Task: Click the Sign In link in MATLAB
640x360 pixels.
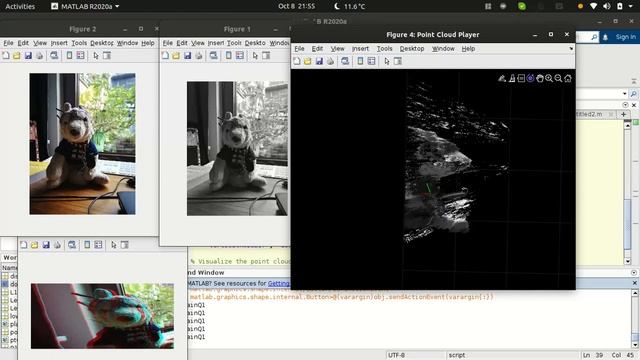Action: 625,37
